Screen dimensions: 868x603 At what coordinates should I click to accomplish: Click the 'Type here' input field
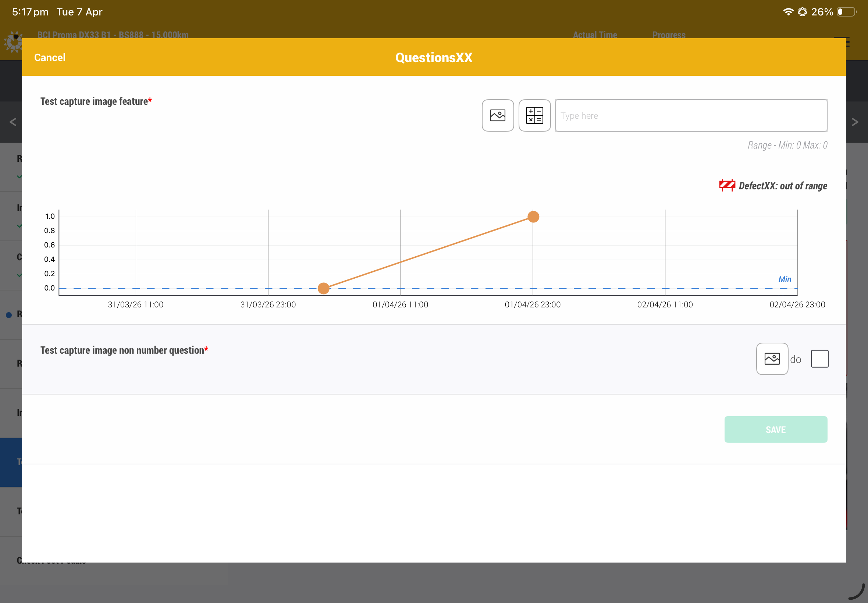(691, 115)
